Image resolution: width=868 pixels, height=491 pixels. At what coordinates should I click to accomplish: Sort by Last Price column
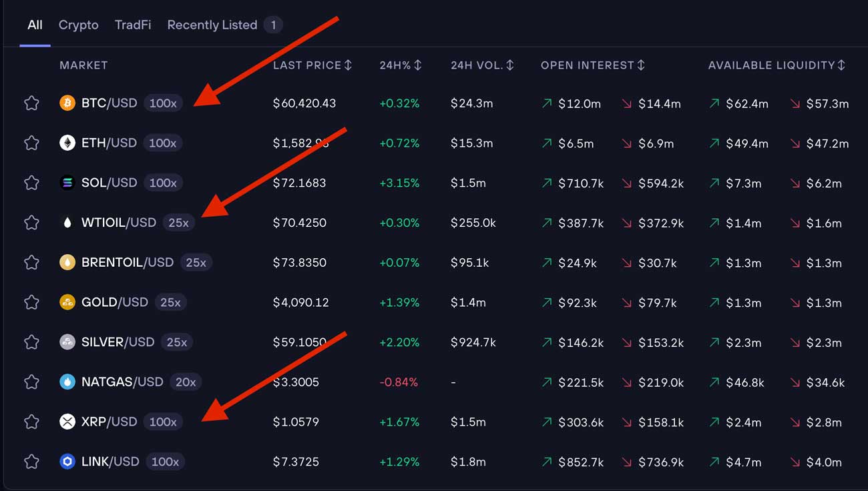click(312, 65)
